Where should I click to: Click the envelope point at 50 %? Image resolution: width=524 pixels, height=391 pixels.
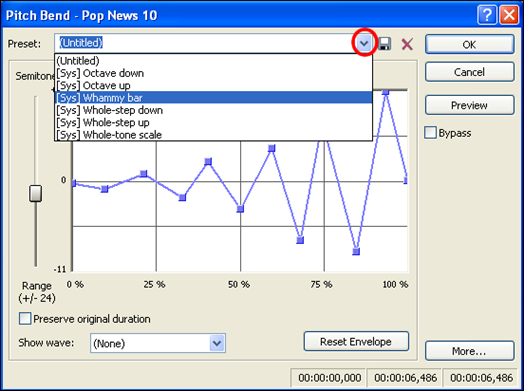(240, 209)
